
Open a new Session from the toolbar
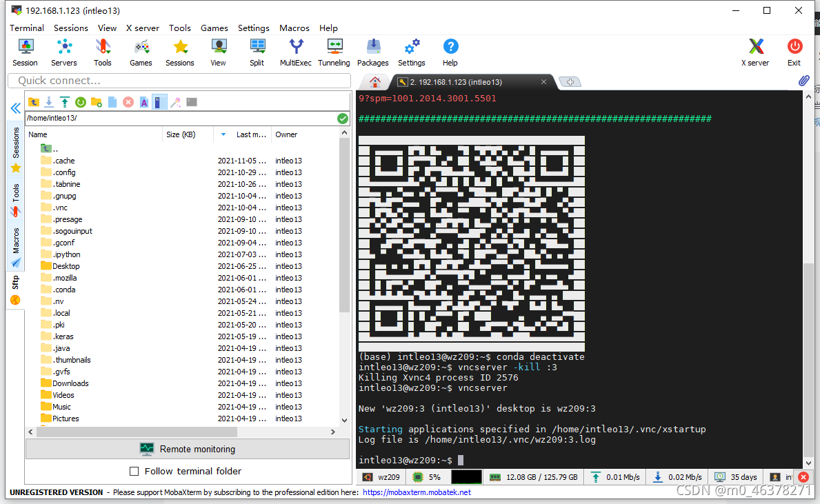[x=25, y=52]
